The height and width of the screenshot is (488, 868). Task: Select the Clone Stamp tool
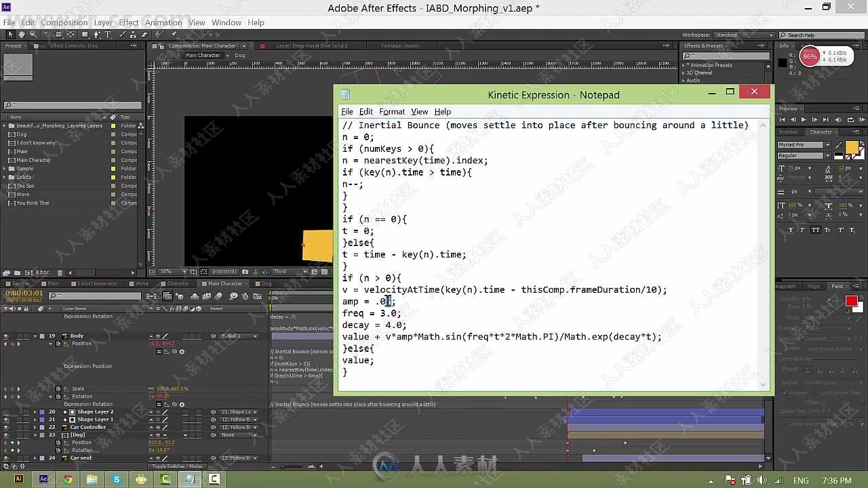point(133,34)
